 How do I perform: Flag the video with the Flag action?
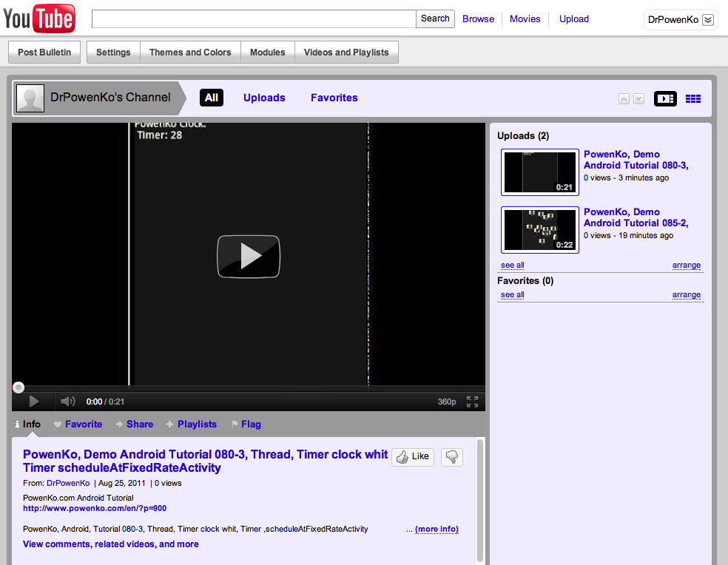[x=246, y=424]
